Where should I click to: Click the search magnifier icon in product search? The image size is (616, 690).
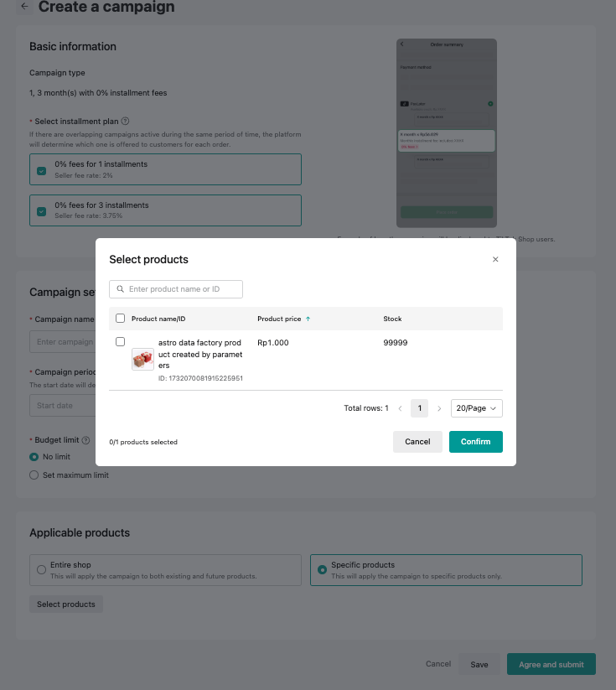click(121, 289)
